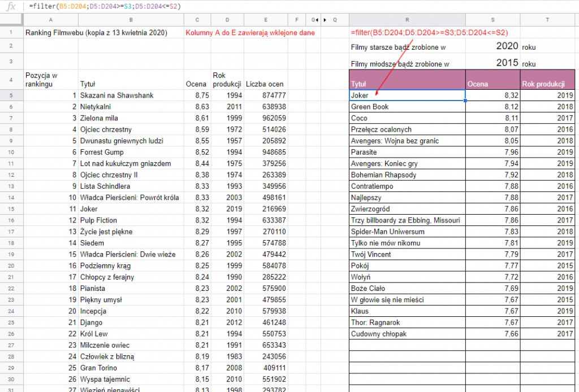Viewport: 579px width, 392px height.
Task: Select 'Wyspa tajemnic' cell
Action: tap(131, 380)
